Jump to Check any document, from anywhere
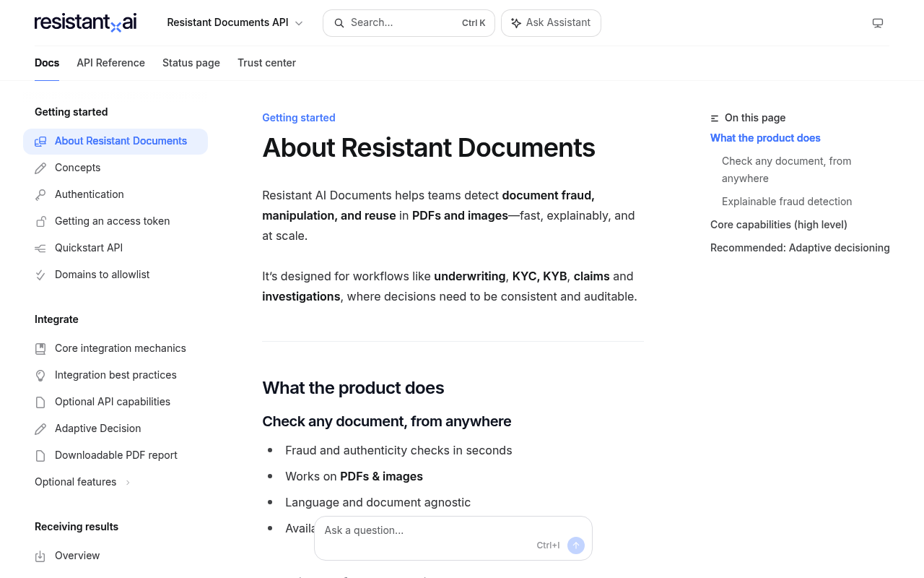This screenshot has height=578, width=924. tap(786, 170)
